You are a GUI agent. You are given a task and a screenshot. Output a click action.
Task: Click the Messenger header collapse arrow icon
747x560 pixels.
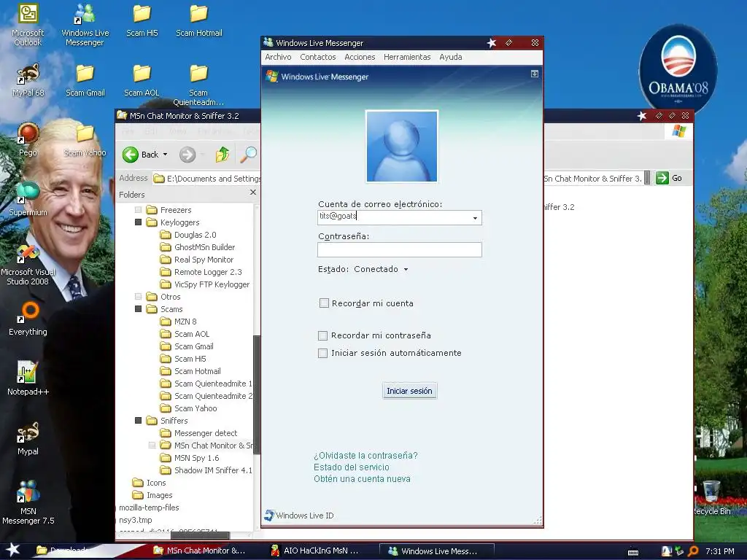pos(535,74)
